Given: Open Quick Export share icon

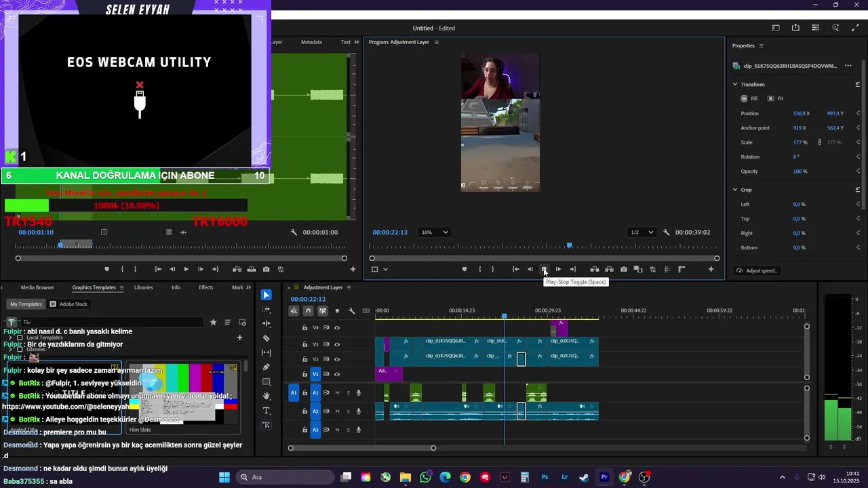Looking at the screenshot, I should [x=795, y=28].
